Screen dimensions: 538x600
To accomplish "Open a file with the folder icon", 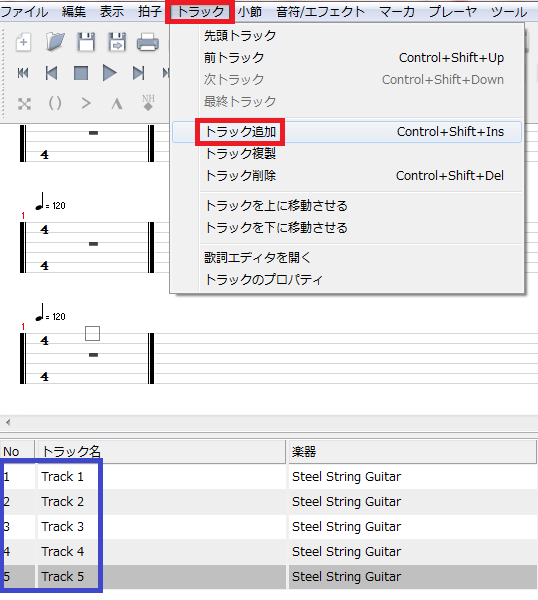I will [55, 42].
